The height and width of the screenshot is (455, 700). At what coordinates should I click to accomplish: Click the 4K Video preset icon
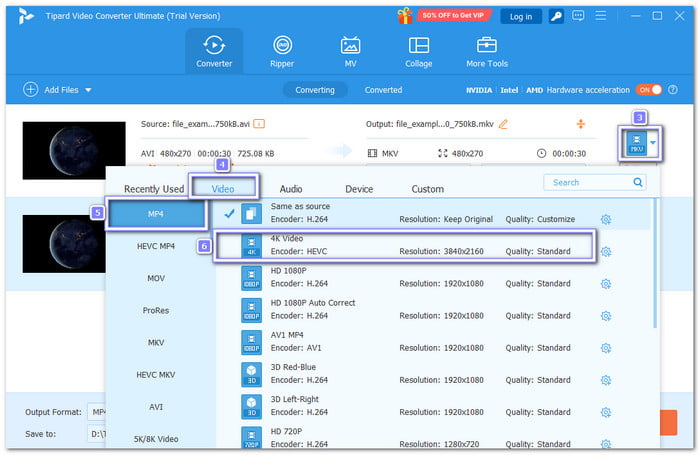tap(251, 246)
